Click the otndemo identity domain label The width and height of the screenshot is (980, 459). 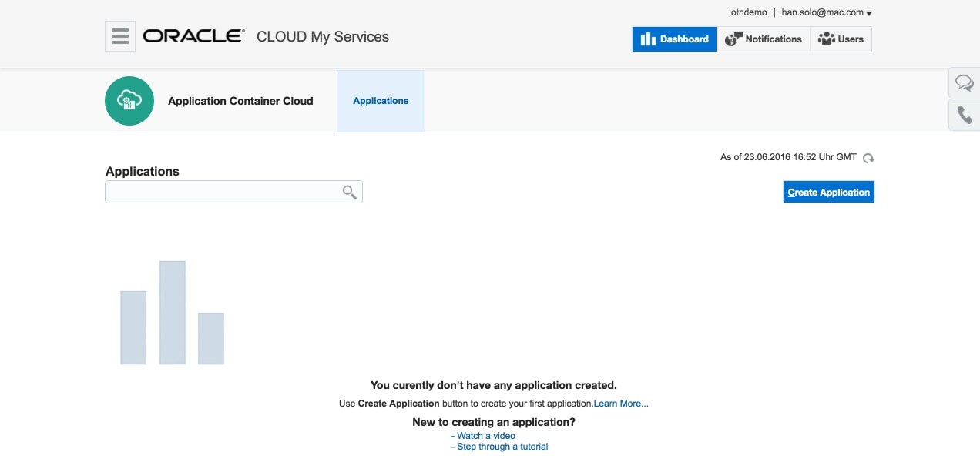click(749, 12)
